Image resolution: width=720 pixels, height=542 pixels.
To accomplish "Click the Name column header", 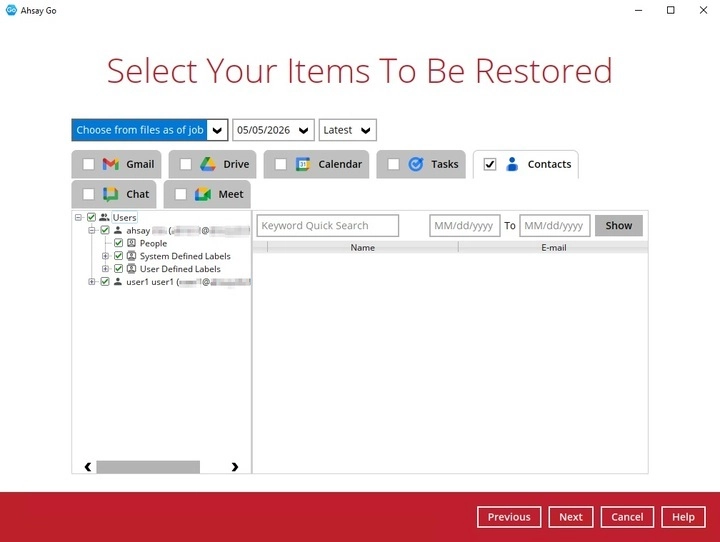I will coord(363,248).
